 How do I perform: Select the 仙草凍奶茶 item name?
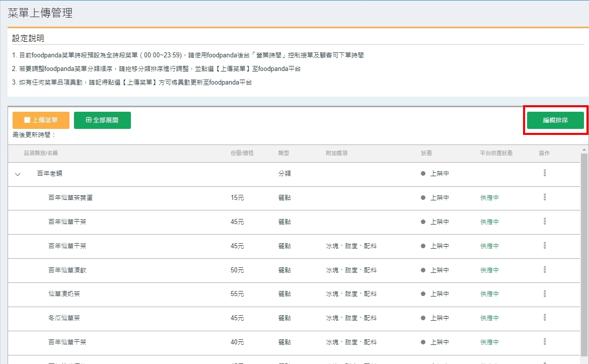64,294
